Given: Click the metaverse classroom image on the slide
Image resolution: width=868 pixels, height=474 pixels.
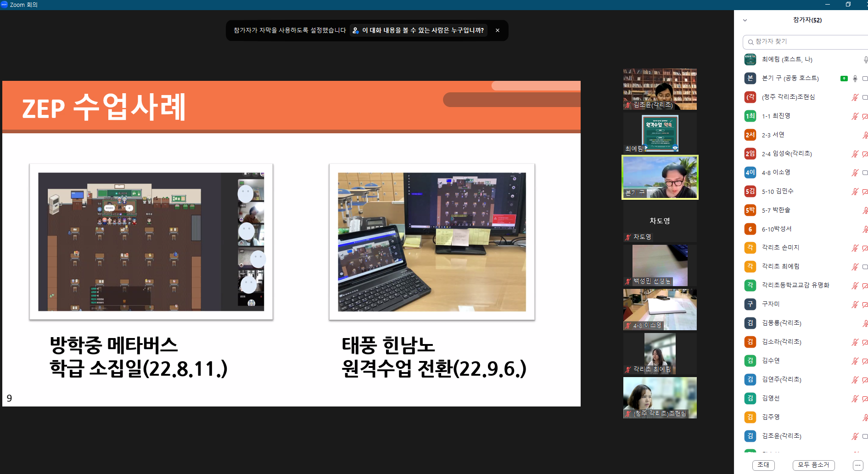Looking at the screenshot, I should [x=151, y=242].
